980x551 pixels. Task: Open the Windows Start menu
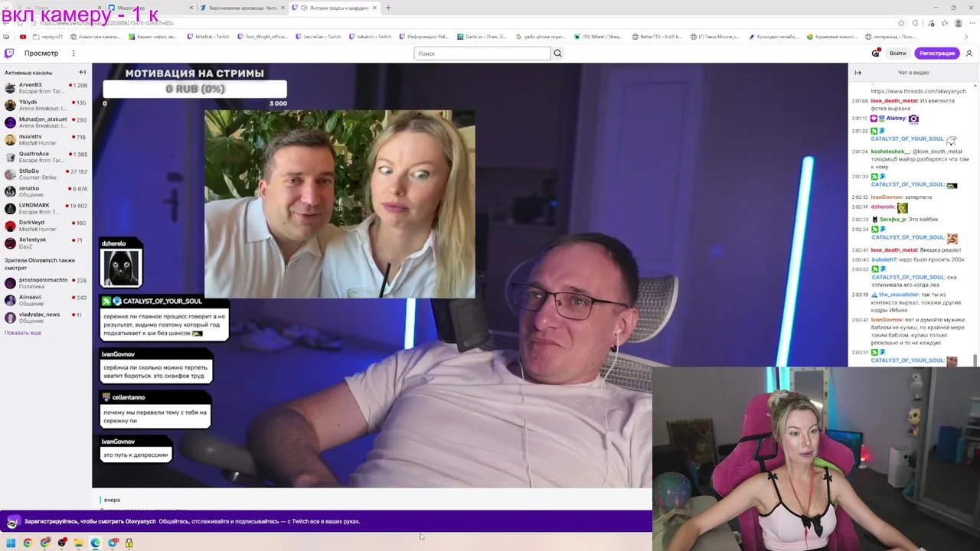click(x=11, y=543)
